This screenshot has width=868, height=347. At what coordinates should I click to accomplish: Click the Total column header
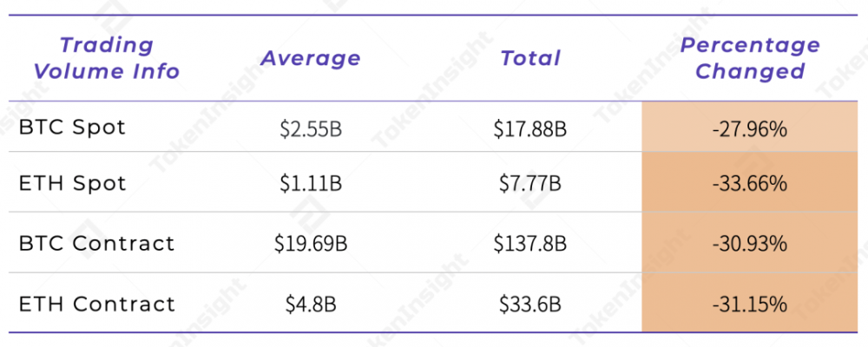pyautogui.click(x=530, y=58)
